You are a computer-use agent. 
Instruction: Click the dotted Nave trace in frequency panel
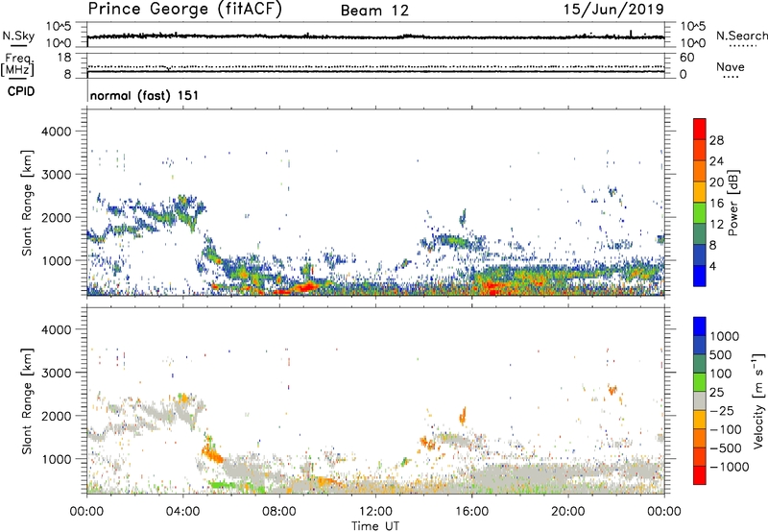click(x=375, y=66)
